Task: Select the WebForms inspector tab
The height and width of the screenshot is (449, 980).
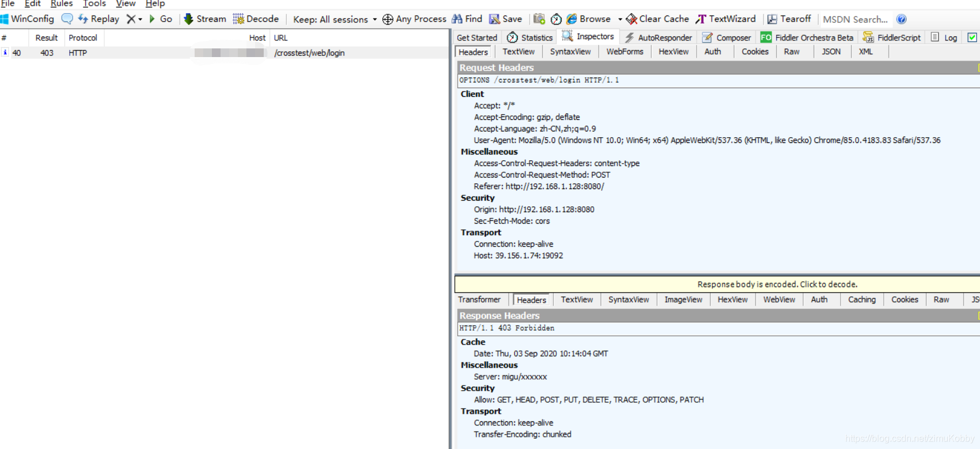Action: (625, 52)
